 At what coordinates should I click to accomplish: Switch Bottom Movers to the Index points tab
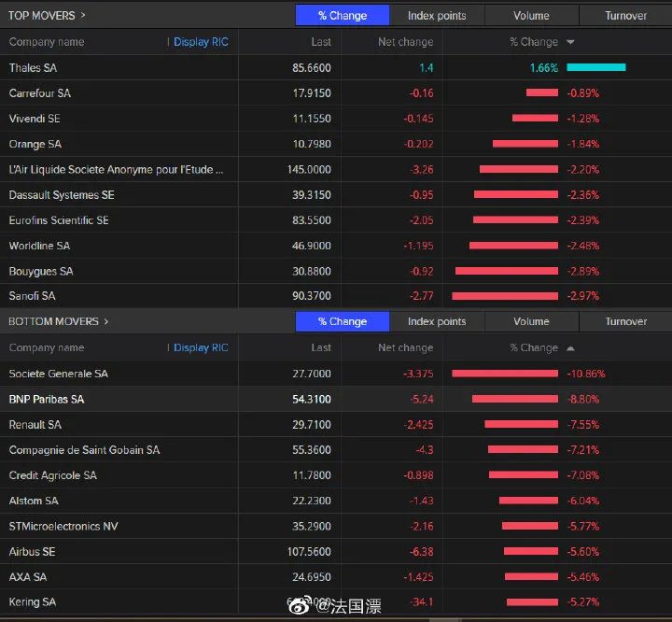click(436, 321)
